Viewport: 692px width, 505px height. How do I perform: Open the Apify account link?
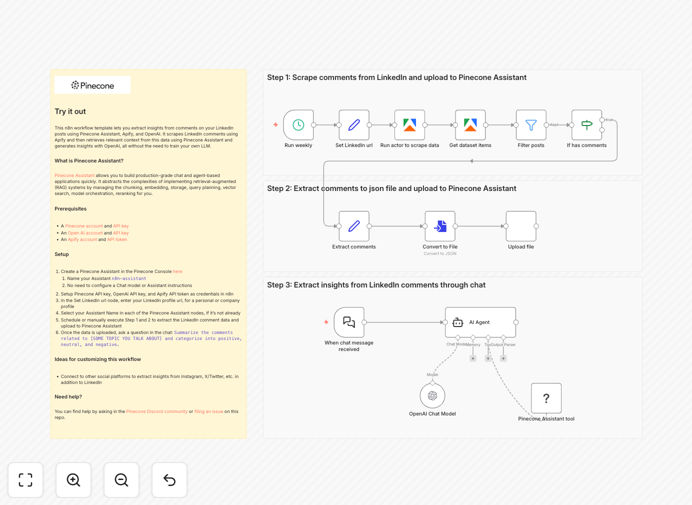[x=82, y=239]
